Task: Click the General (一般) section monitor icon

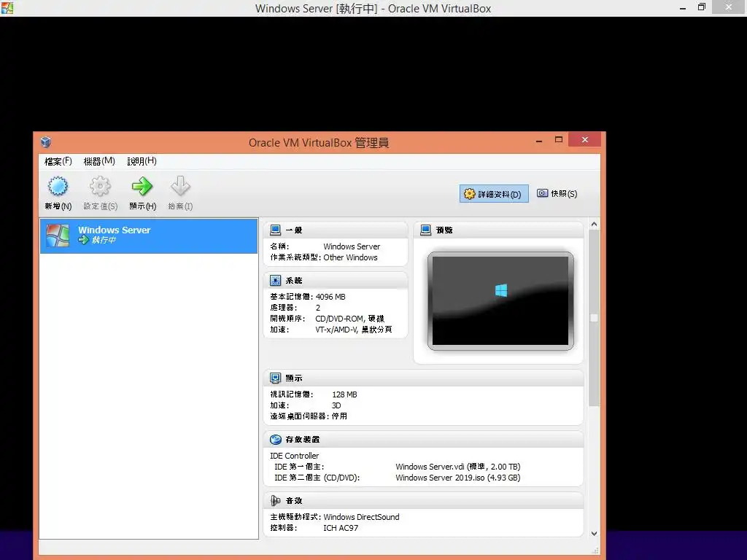Action: (x=275, y=230)
